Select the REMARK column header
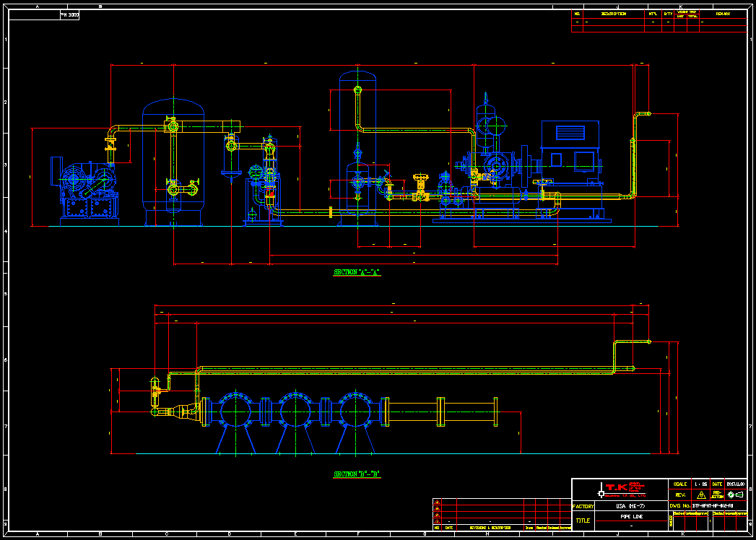The height and width of the screenshot is (540, 756). pyautogui.click(x=722, y=14)
